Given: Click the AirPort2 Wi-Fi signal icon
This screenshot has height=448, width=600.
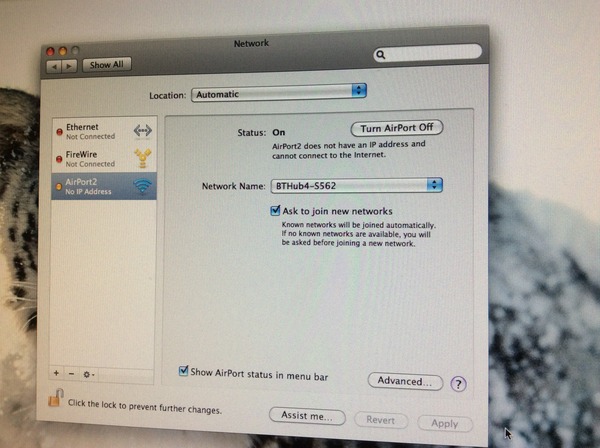Looking at the screenshot, I should click(143, 186).
